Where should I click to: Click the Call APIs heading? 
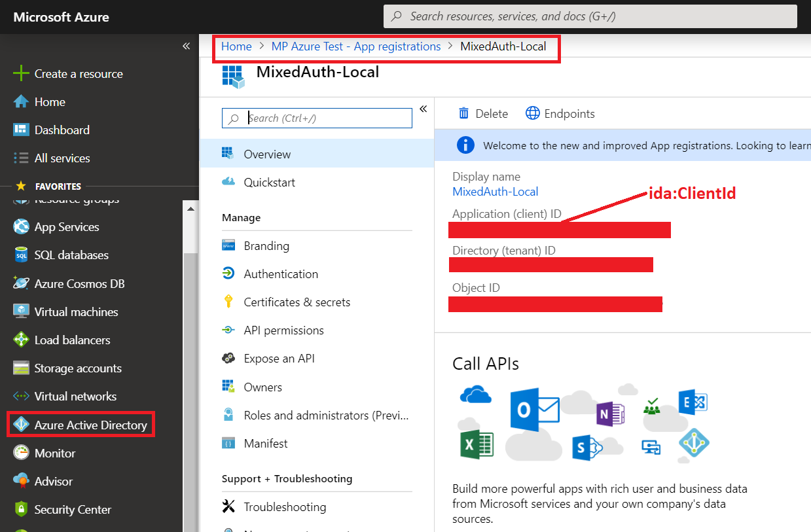click(x=486, y=364)
